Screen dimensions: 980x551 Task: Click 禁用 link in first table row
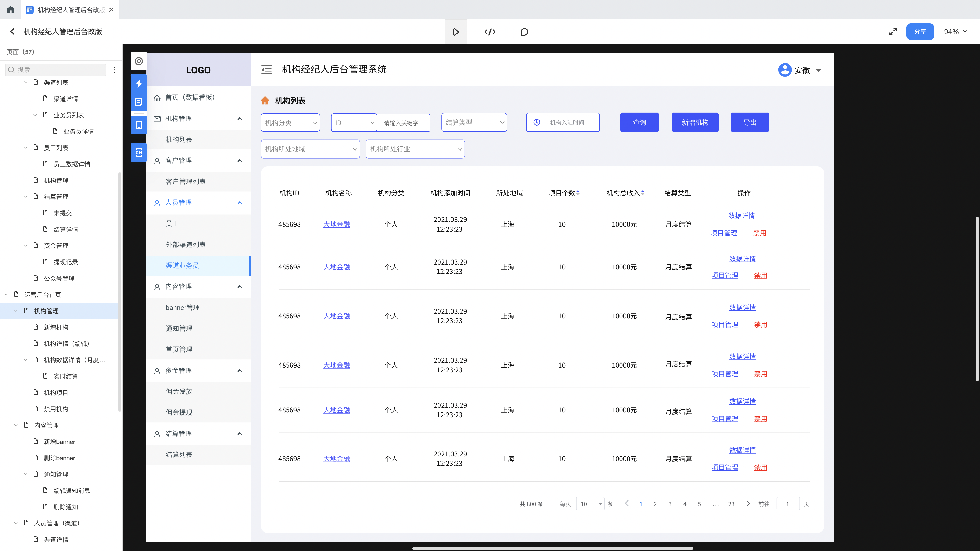(760, 233)
